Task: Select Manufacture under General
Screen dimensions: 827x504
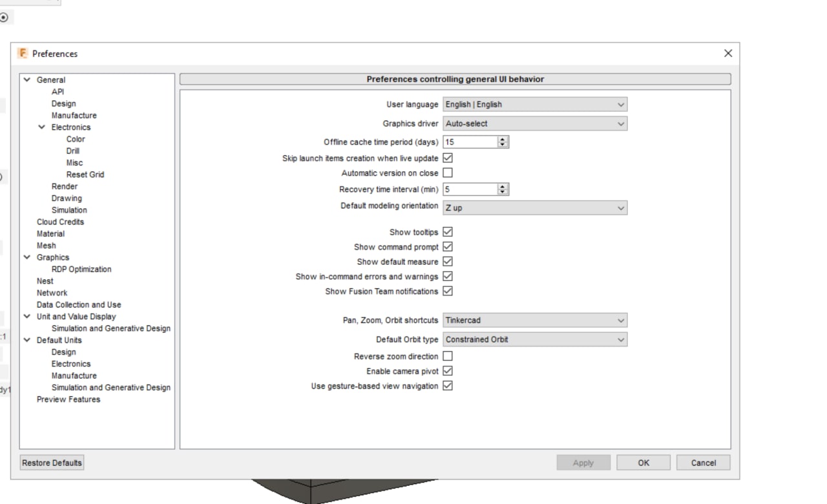Action: pos(74,116)
